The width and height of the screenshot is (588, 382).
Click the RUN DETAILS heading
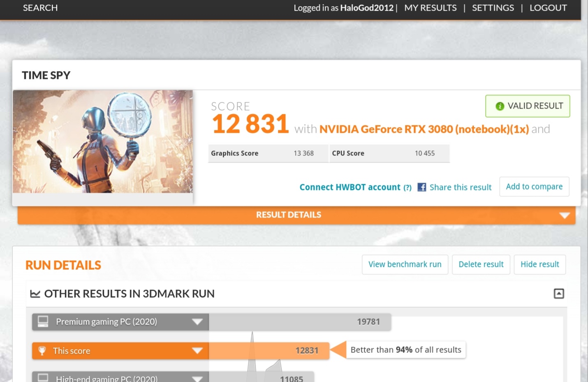[x=63, y=265]
